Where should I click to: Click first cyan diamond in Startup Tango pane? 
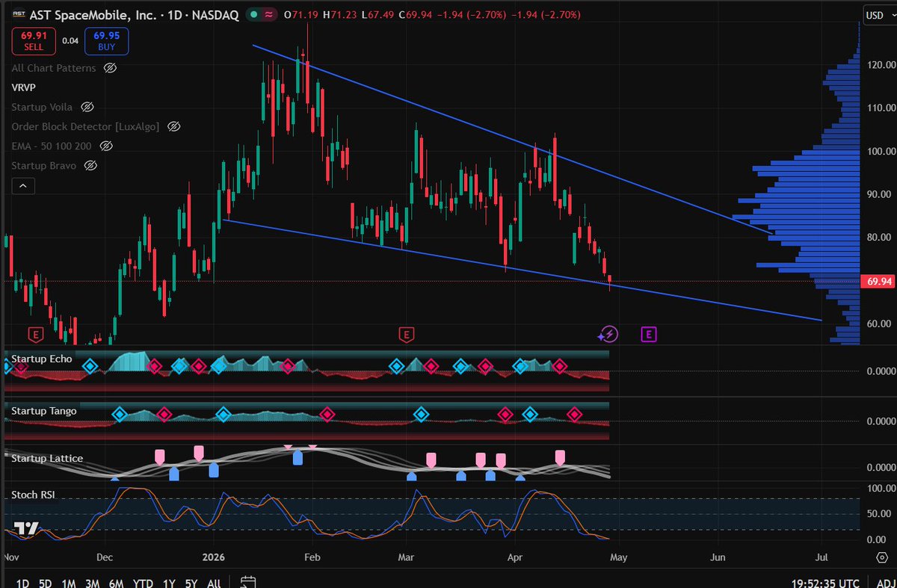pyautogui.click(x=119, y=414)
